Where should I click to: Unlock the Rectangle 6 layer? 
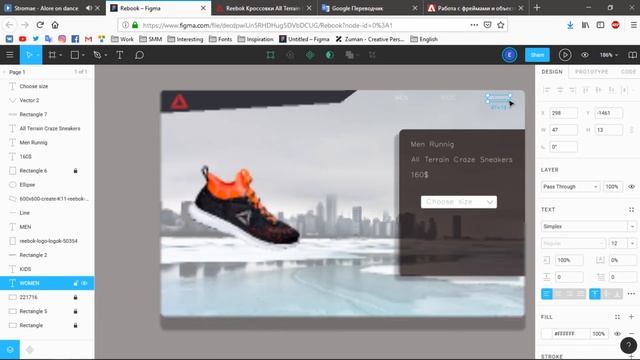pos(76,171)
